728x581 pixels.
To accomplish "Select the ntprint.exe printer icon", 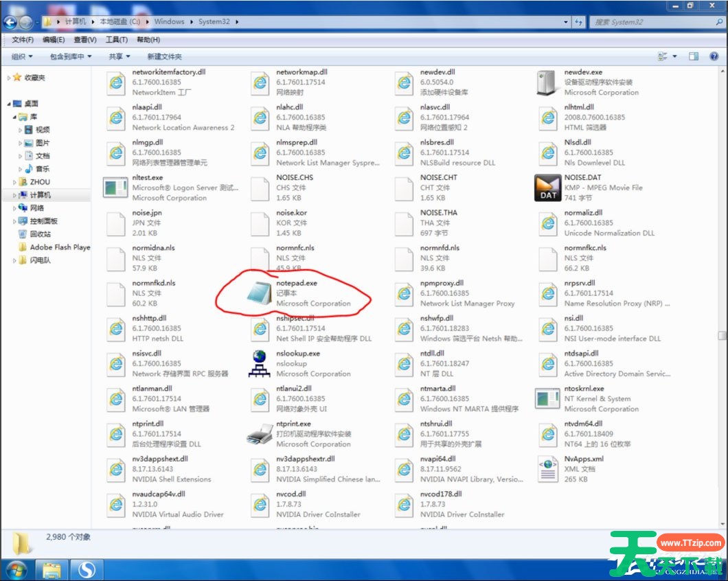I will (x=260, y=434).
